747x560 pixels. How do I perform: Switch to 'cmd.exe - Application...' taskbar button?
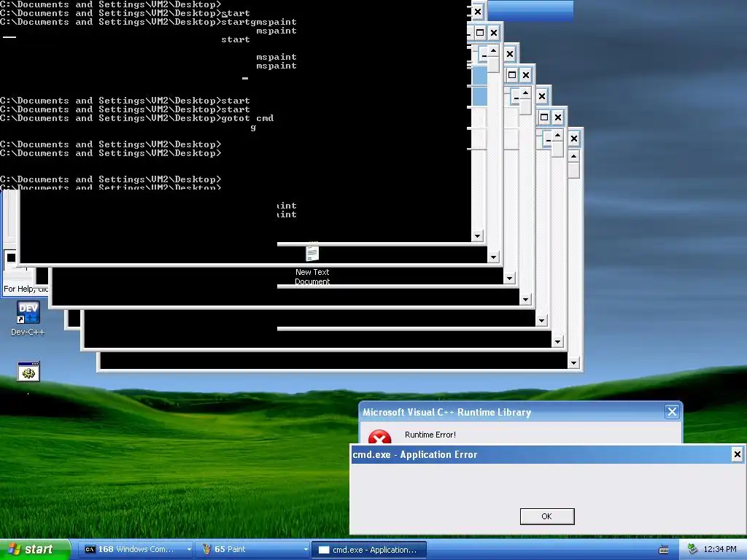[x=368, y=550]
